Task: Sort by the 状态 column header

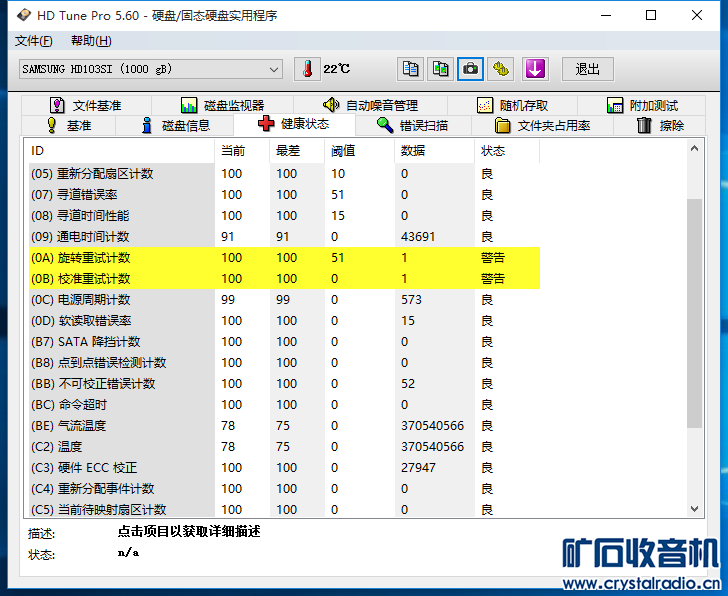Action: [x=507, y=151]
